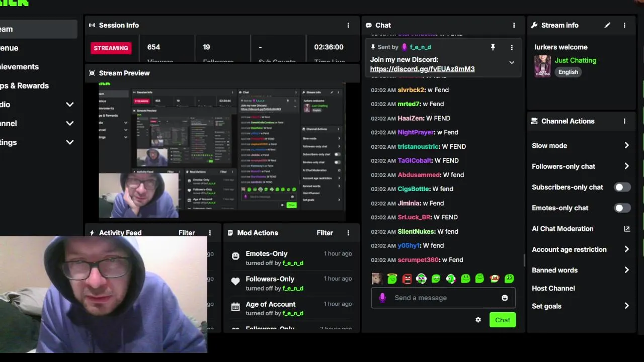Image resolution: width=644 pixels, height=362 pixels.
Task: Click the Just Chatting category thumbnail
Action: [542, 66]
